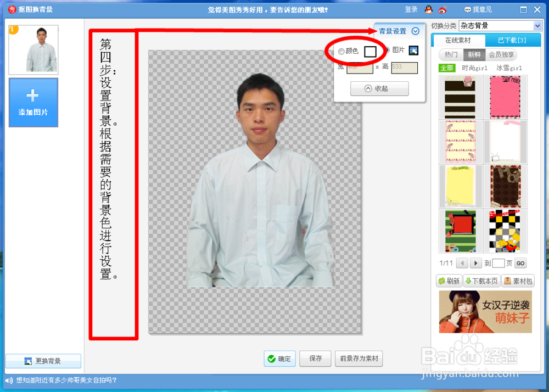
Task: Collapse 背景设置 panel via its chevron
Action: 416,31
